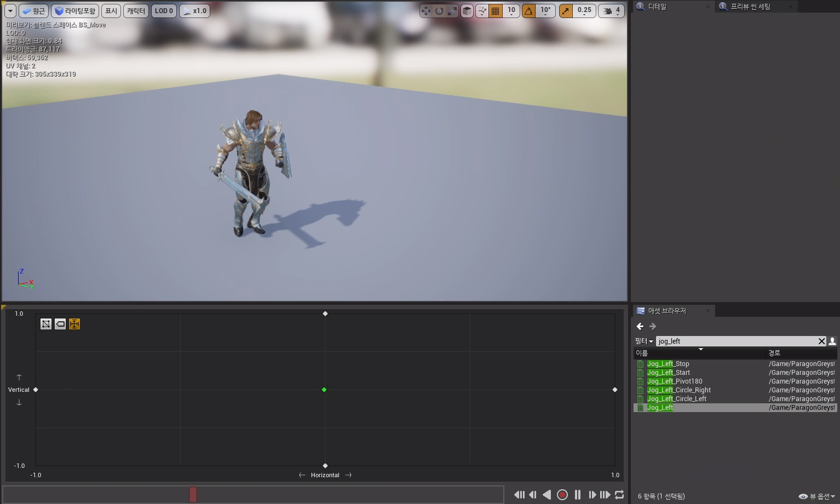The height and width of the screenshot is (504, 840).
Task: Clear the asset search text
Action: (x=821, y=341)
